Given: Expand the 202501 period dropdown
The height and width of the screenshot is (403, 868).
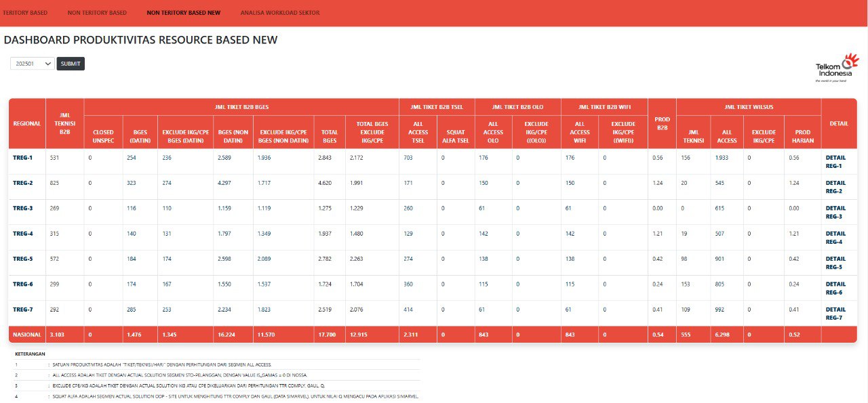Looking at the screenshot, I should (32, 64).
